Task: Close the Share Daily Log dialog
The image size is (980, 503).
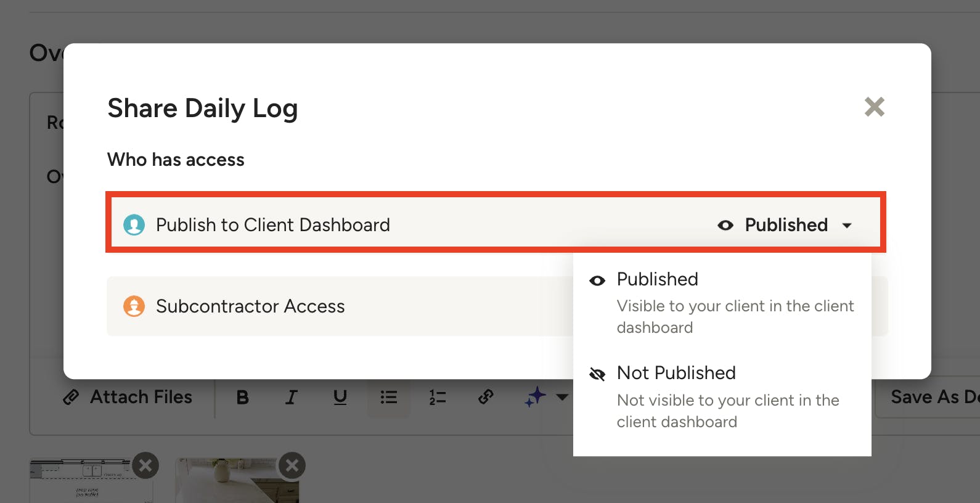Action: tap(874, 107)
